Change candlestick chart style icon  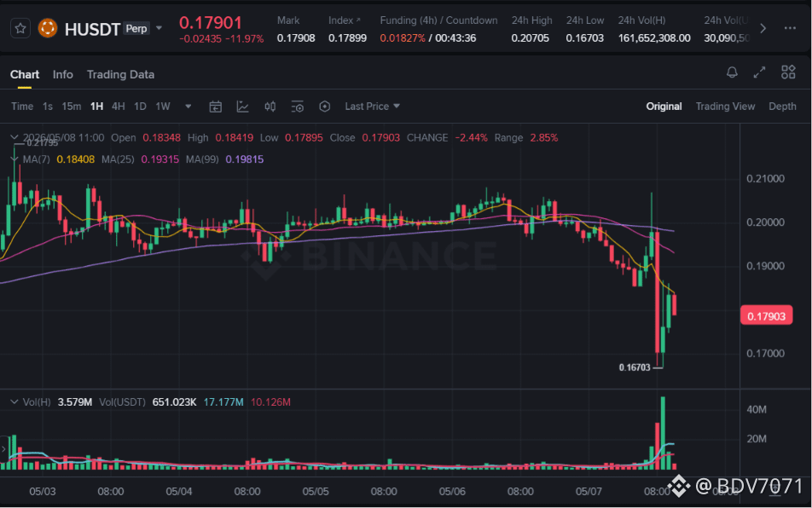(270, 107)
